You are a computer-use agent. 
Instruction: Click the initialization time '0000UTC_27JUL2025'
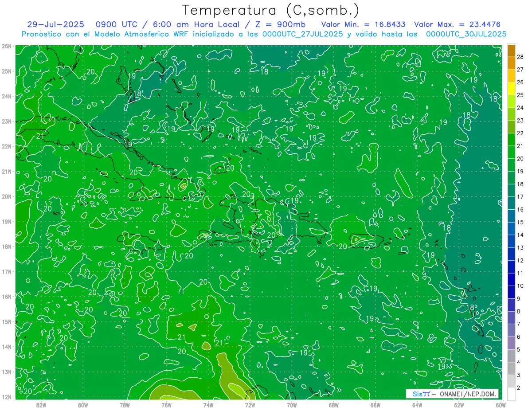click(x=302, y=34)
